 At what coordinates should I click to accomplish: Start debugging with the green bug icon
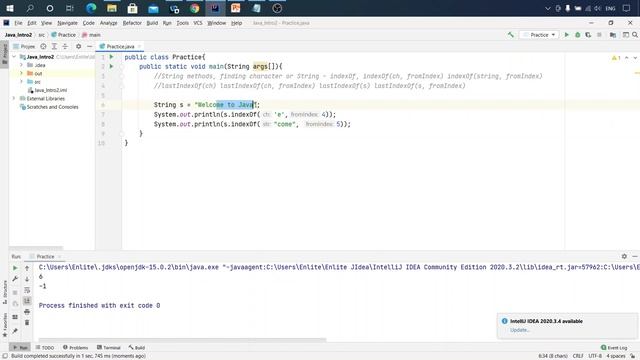click(x=578, y=35)
